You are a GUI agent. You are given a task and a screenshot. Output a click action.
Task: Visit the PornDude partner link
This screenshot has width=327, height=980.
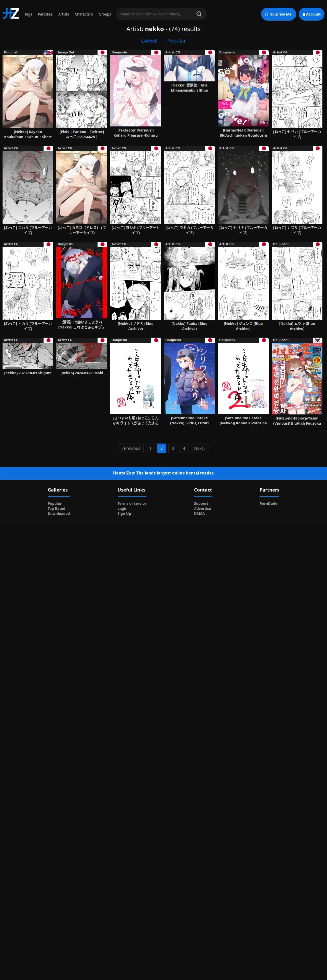point(268,503)
